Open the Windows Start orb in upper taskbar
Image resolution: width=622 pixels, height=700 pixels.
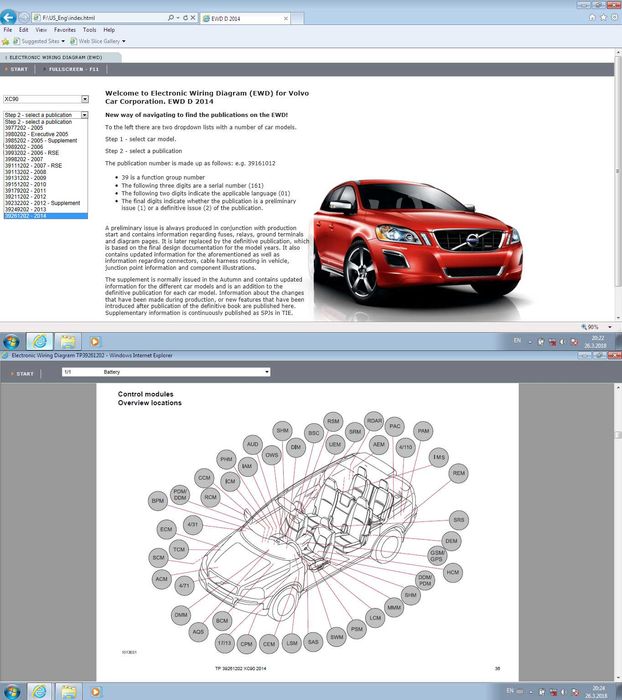[12, 341]
